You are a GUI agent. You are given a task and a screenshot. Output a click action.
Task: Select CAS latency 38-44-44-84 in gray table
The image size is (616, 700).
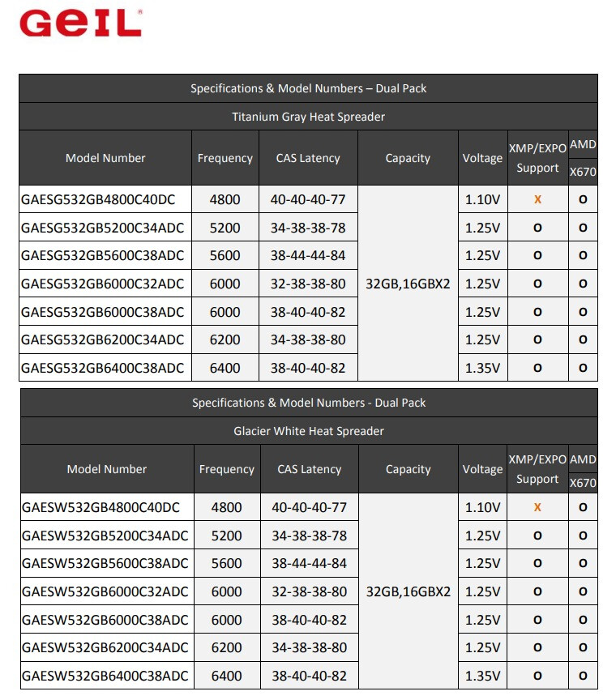coord(308,255)
